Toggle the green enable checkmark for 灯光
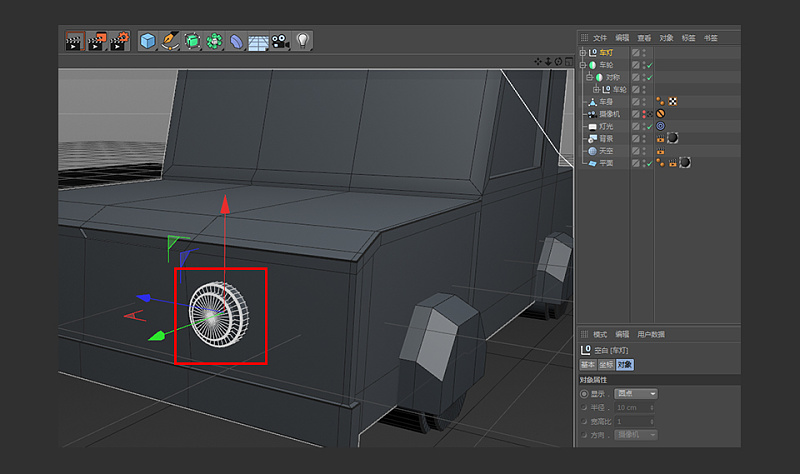 (x=649, y=127)
